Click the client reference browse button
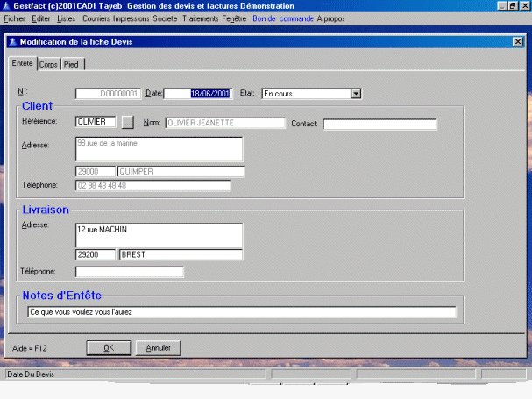 (127, 123)
